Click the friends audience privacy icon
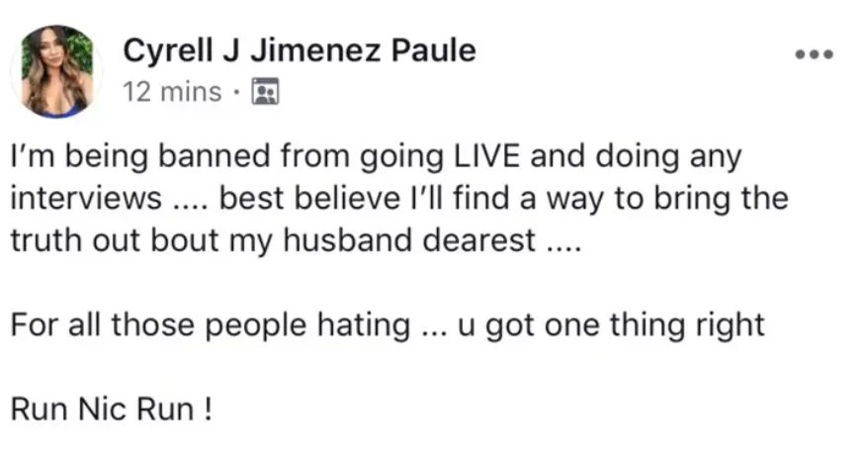Image resolution: width=868 pixels, height=461 pixels. coord(265,92)
